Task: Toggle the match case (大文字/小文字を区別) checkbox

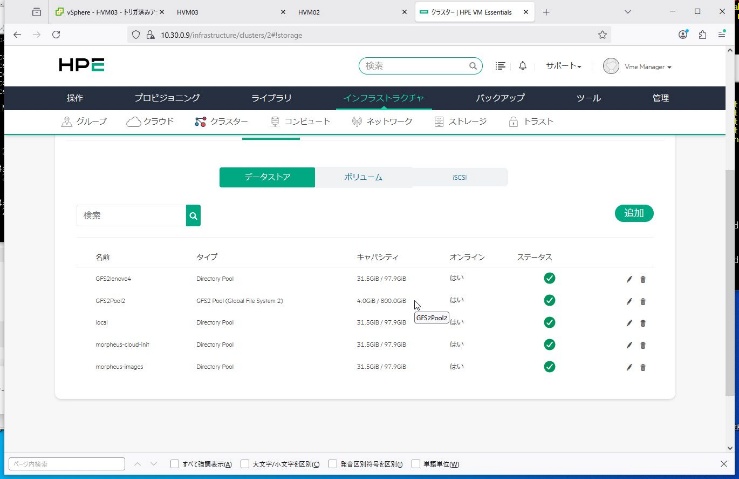Action: click(x=245, y=464)
